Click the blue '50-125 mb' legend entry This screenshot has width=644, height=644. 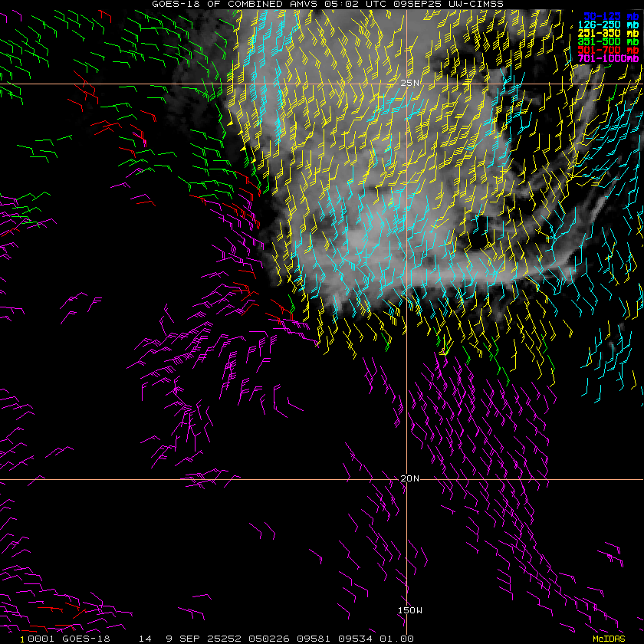(611, 16)
